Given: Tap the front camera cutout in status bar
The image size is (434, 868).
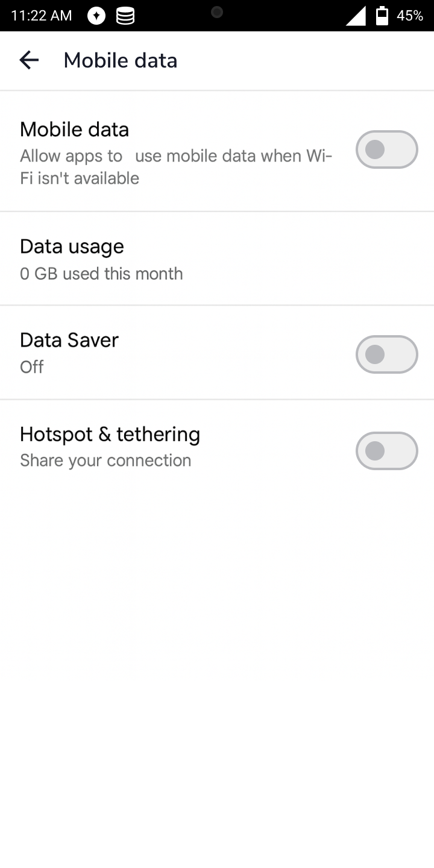Looking at the screenshot, I should (217, 12).
